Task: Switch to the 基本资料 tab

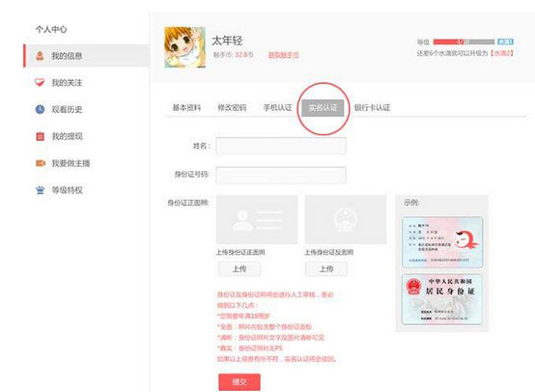Action: click(x=186, y=107)
